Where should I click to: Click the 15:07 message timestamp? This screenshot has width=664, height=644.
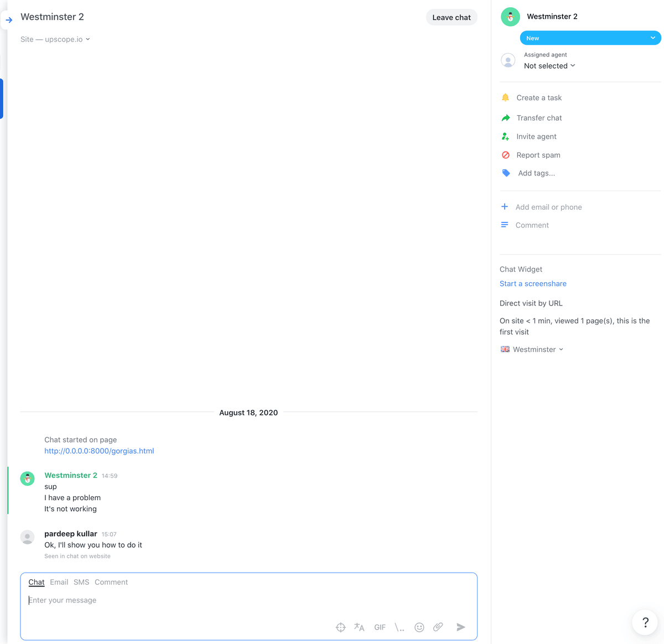pos(109,534)
